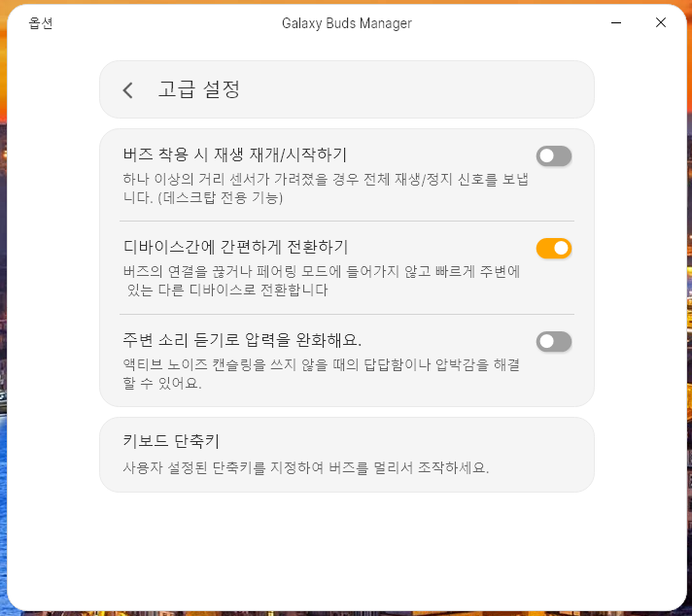Click the 버즈 착용 시 재생 재개/시작하기 label
Viewport: 692px width, 616px height.
pyautogui.click(x=235, y=154)
